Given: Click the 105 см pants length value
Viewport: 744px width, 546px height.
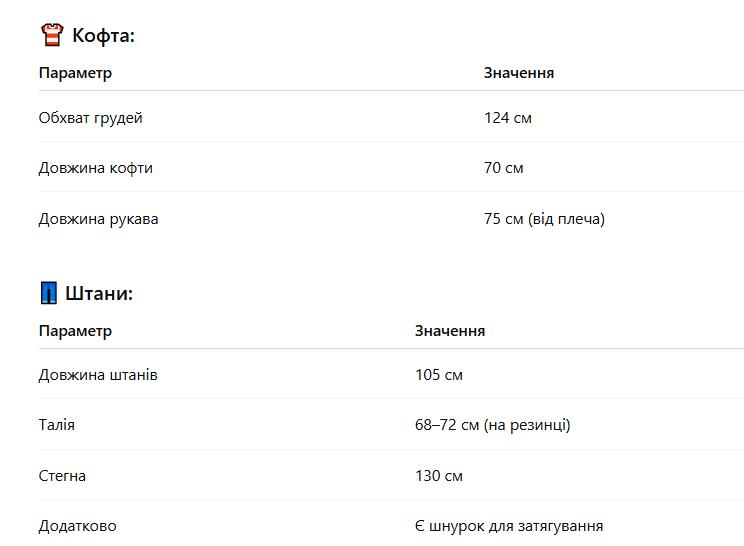Looking at the screenshot, I should [439, 375].
